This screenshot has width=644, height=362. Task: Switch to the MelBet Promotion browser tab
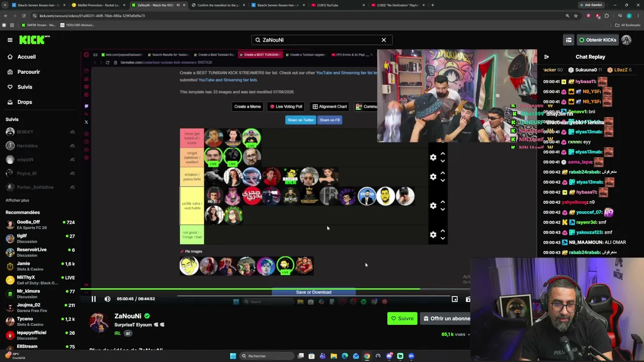pos(99,5)
